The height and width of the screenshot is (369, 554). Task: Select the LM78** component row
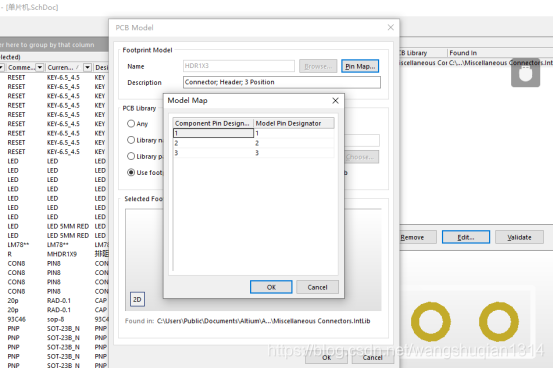55,245
